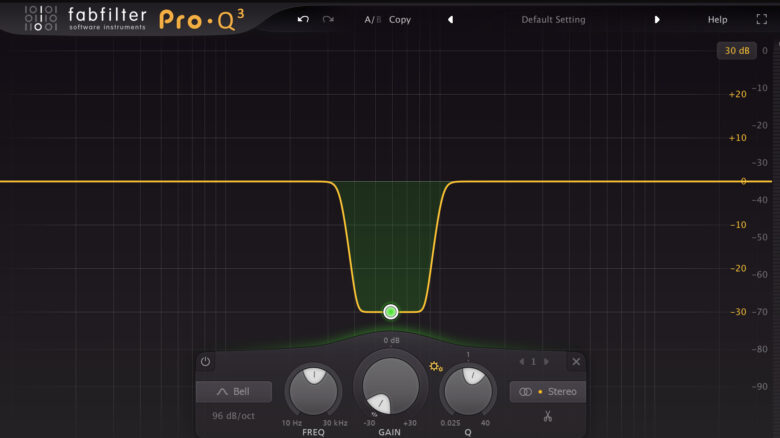Delete band with the X button
Image resolution: width=780 pixels, height=438 pixels.
point(576,362)
